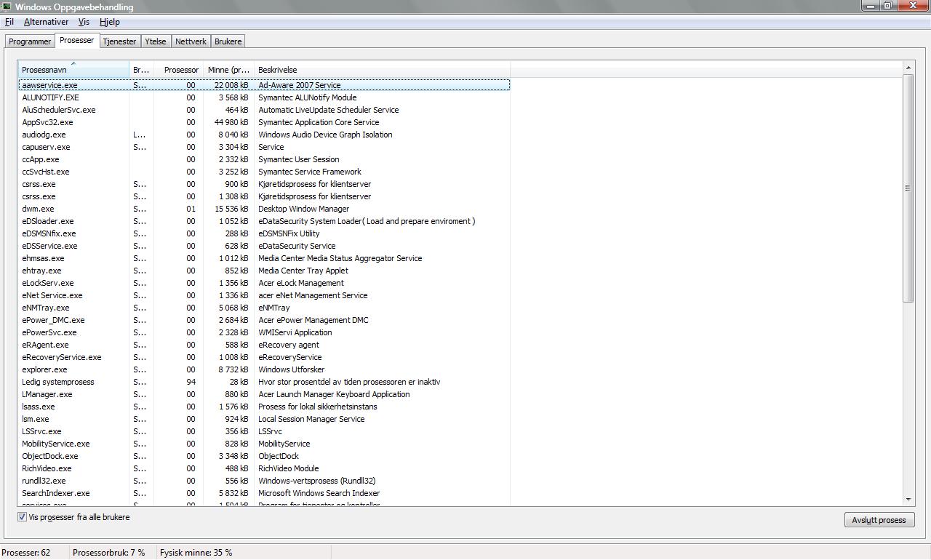Switch to the Programmer tab

coord(30,41)
